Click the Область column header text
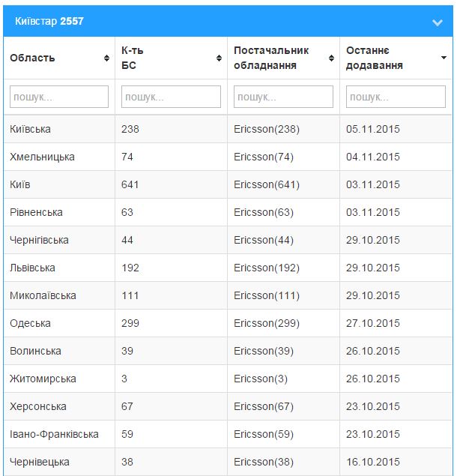457x476 pixels. tap(32, 58)
